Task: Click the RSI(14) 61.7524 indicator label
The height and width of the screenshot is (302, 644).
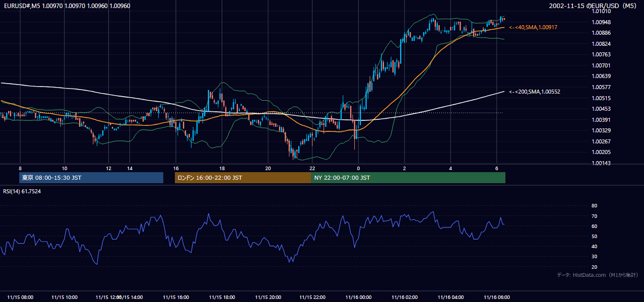Action: coord(22,191)
